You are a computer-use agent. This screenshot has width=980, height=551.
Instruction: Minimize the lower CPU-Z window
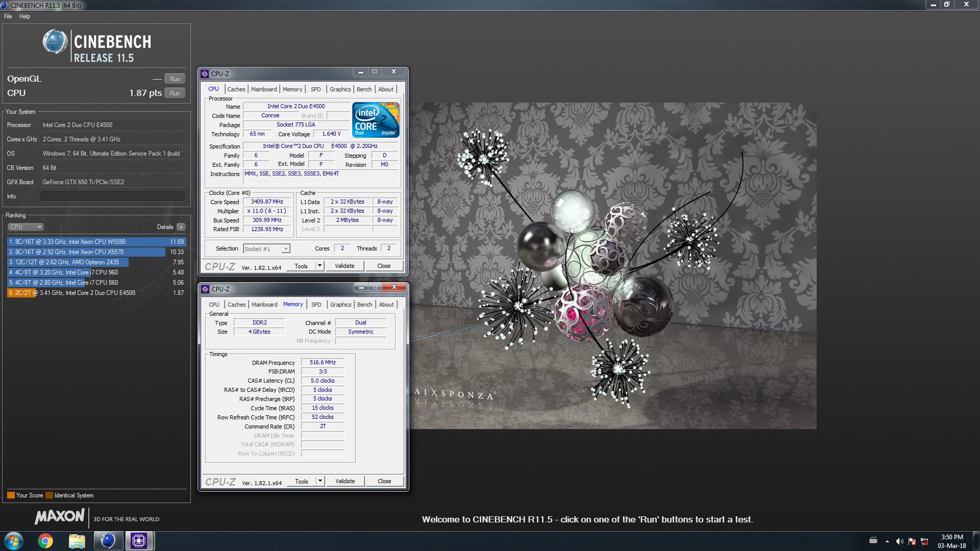pyautogui.click(x=361, y=287)
